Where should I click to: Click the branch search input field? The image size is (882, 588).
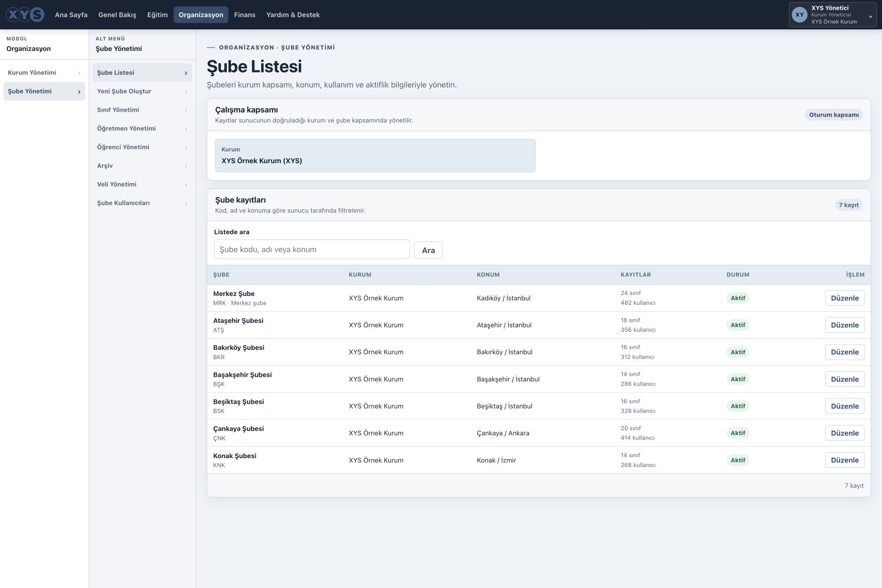pyautogui.click(x=312, y=249)
